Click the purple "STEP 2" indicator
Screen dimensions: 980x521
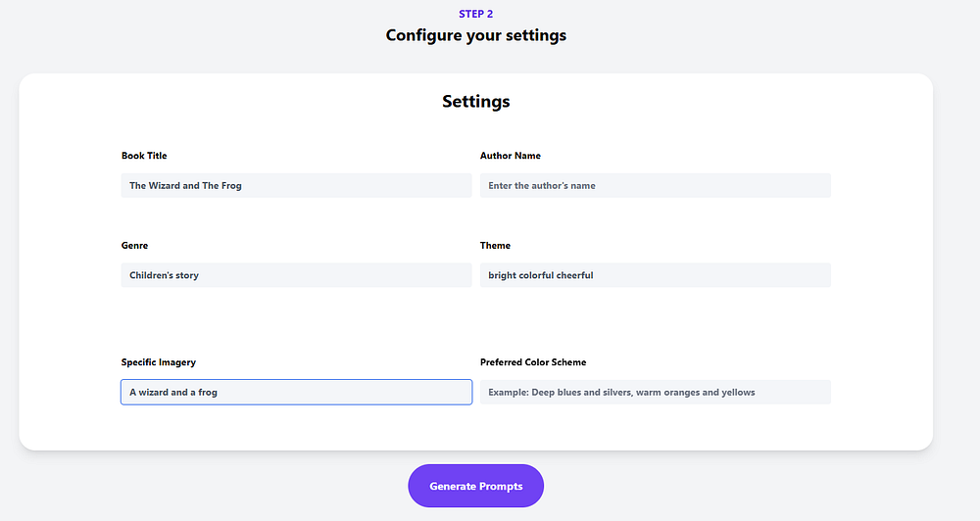[475, 14]
